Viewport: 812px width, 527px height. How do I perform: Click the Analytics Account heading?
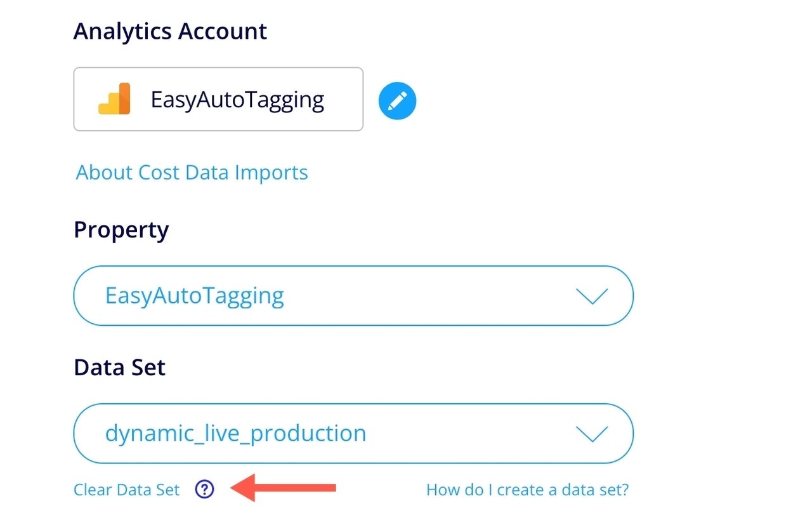tap(170, 30)
